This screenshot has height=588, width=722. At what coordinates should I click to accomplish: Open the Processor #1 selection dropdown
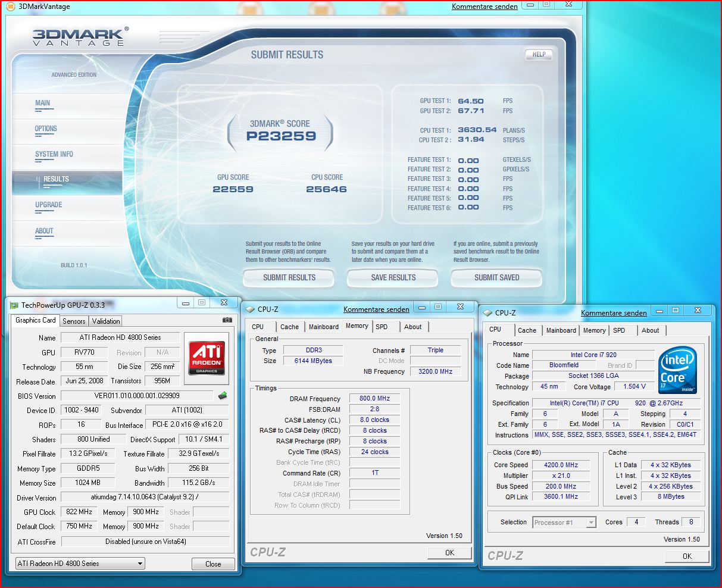tap(564, 522)
